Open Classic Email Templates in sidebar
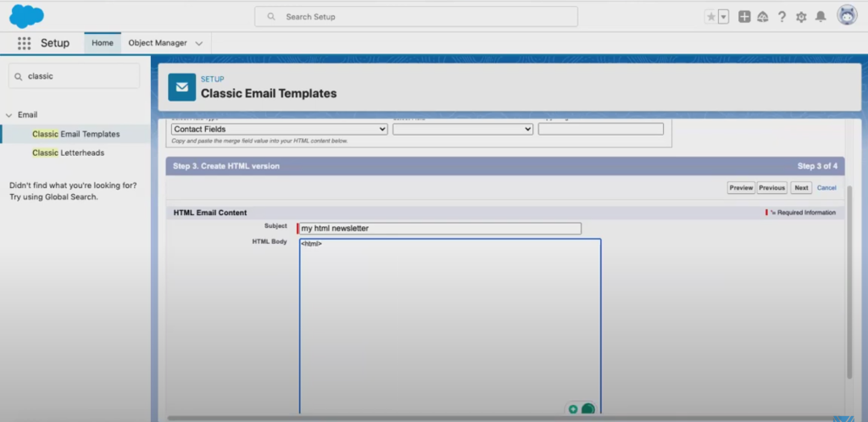868x422 pixels. tap(75, 134)
